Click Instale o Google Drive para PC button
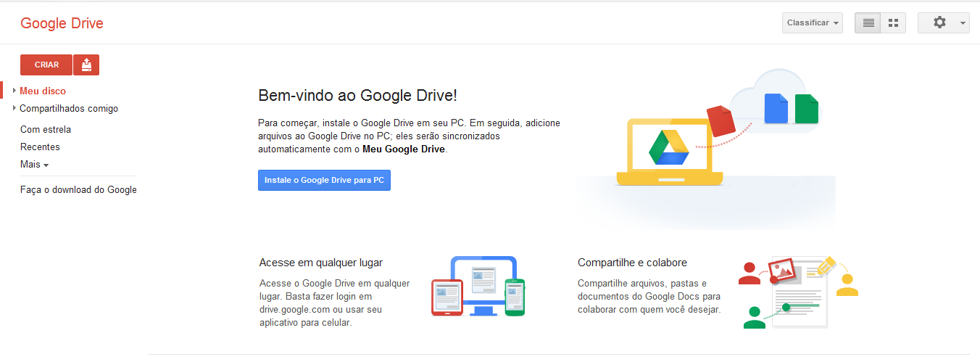This screenshot has height=362, width=980. pos(324,180)
